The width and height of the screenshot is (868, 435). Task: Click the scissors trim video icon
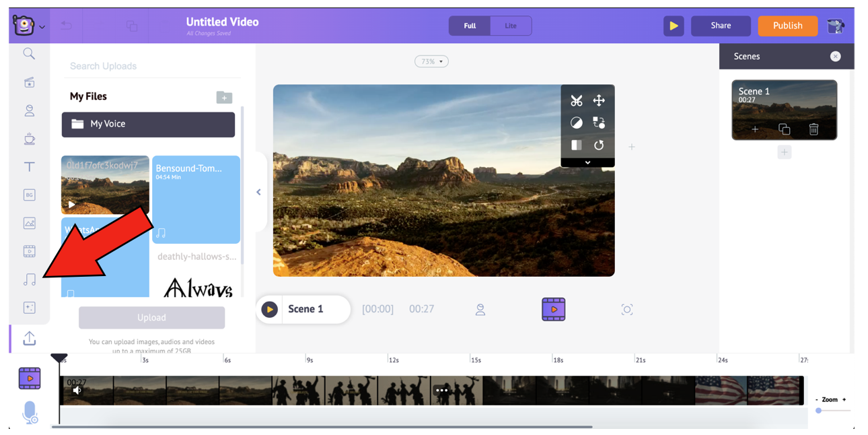pos(577,101)
